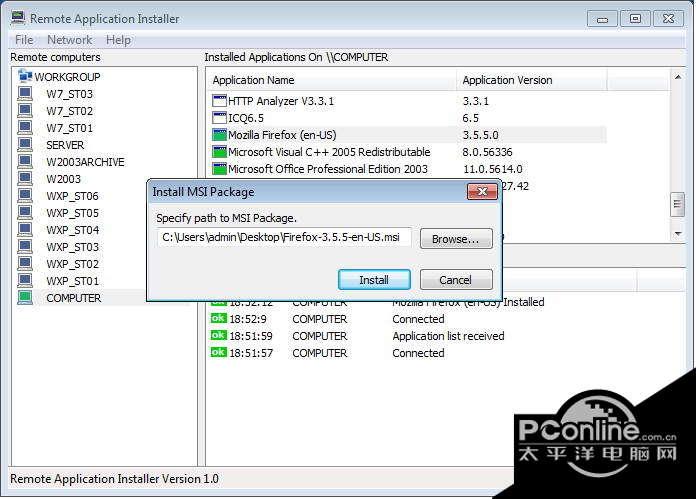Click HTTP Analyzer application icon
The width and height of the screenshot is (696, 499).
(x=219, y=101)
